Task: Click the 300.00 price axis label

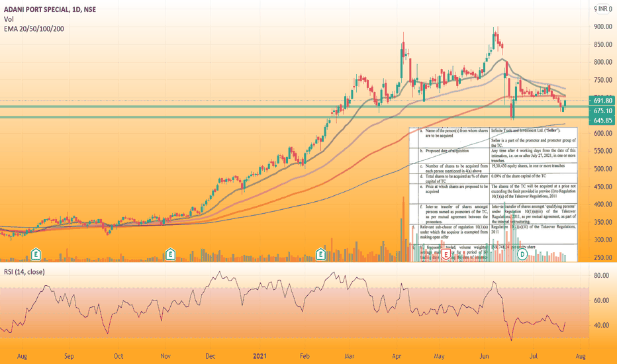Action: coord(603,240)
